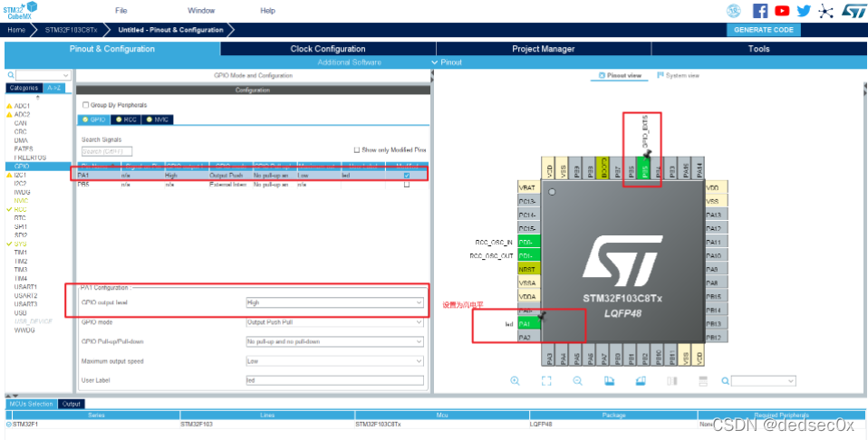Go to Home breadcrumb
This screenshot has width=868, height=440.
[x=16, y=30]
